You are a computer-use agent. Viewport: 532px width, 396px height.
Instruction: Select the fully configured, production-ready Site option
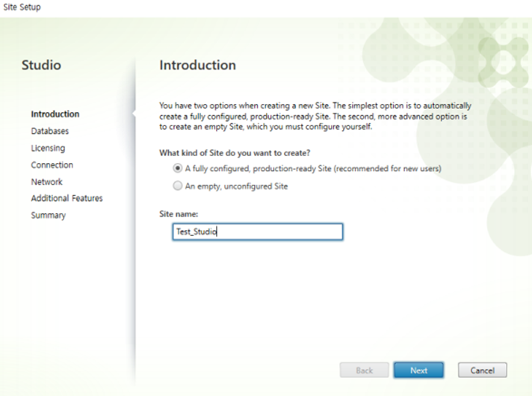point(177,168)
